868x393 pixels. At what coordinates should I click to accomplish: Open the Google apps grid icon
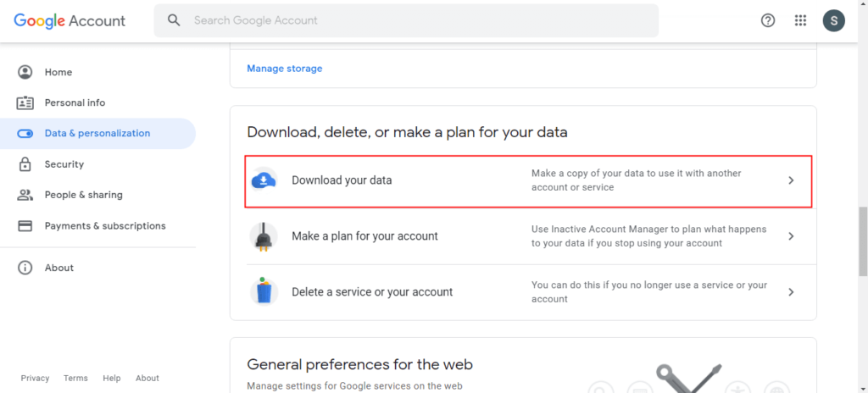[x=800, y=20]
